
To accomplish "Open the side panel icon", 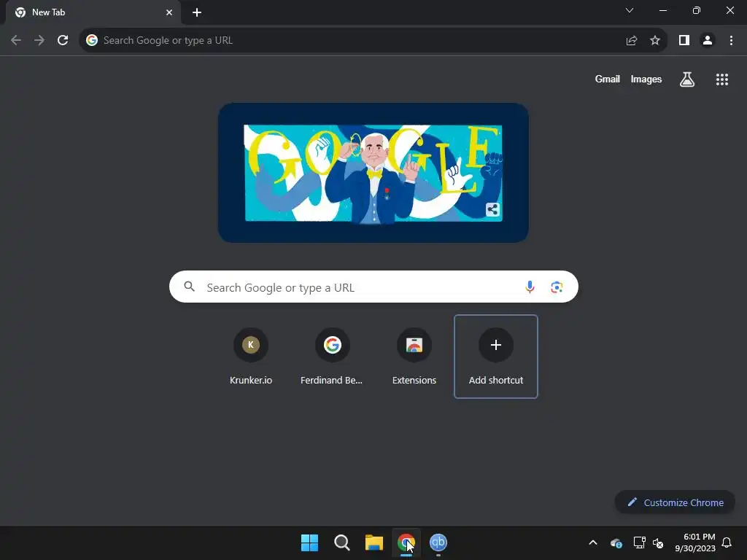I will point(684,41).
